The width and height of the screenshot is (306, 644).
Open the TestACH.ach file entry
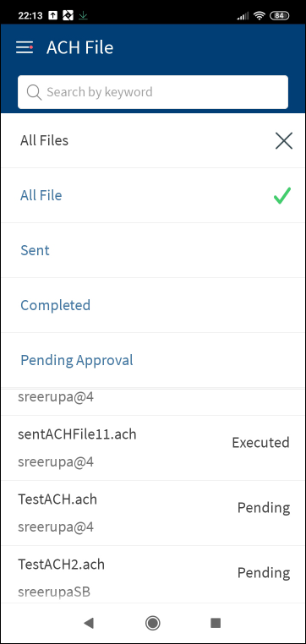tap(153, 513)
